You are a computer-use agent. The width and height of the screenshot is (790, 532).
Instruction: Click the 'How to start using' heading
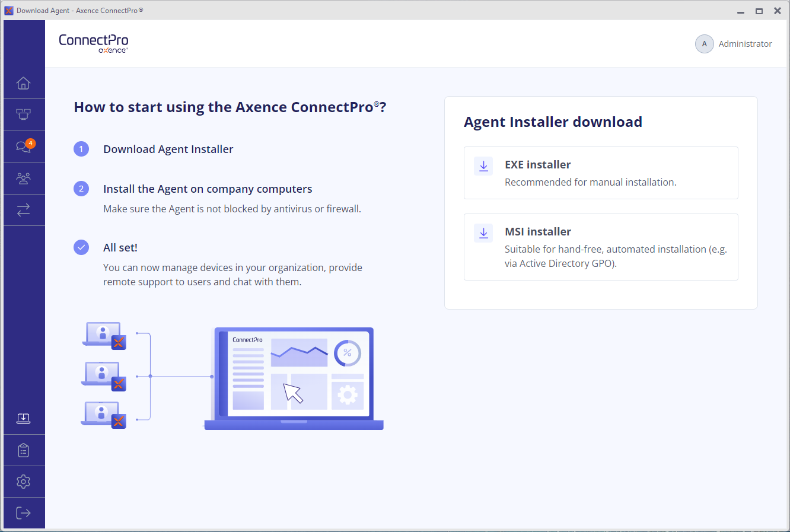pyautogui.click(x=230, y=107)
